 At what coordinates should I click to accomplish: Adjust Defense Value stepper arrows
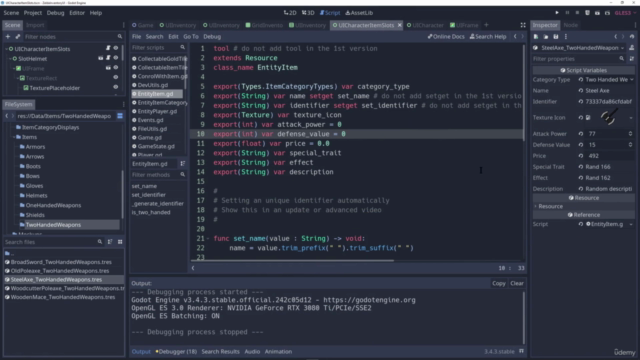click(x=630, y=144)
